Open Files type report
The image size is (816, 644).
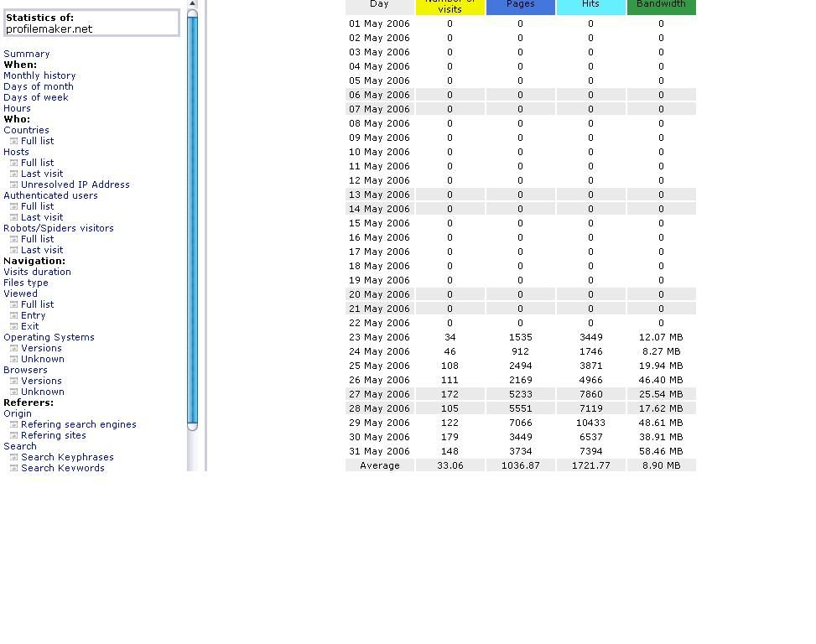pos(26,283)
